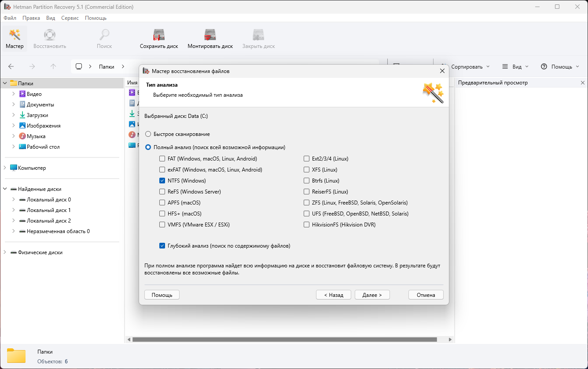The height and width of the screenshot is (369, 588).
Task: Uncheck the NTFS (Windows) checkbox
Action: [162, 180]
